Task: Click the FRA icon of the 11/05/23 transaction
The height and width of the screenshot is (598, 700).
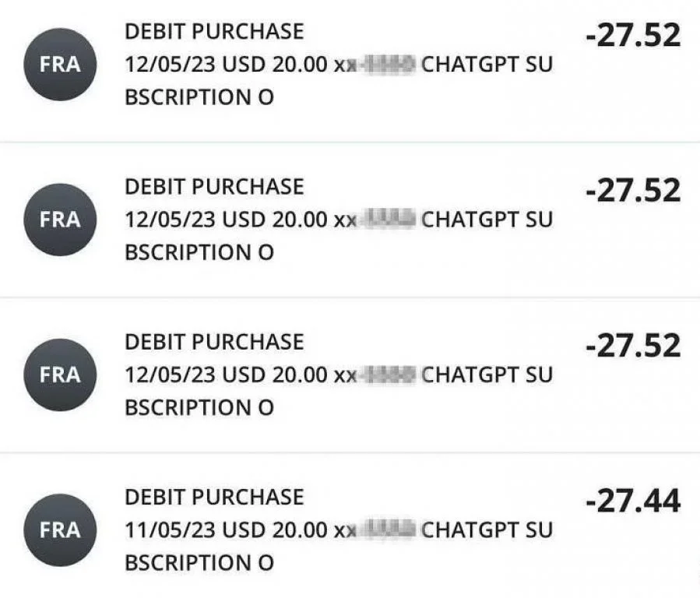Action: click(60, 530)
